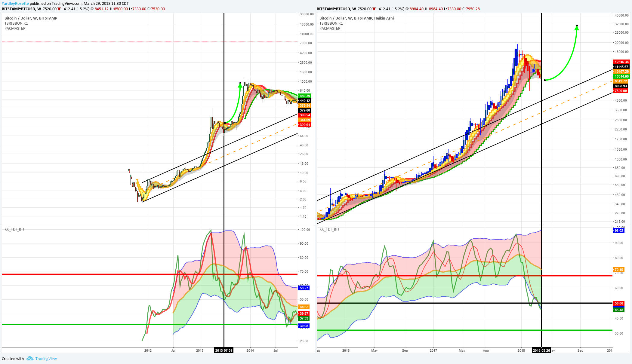Click the Heikin Ashi chart title

click(x=356, y=18)
